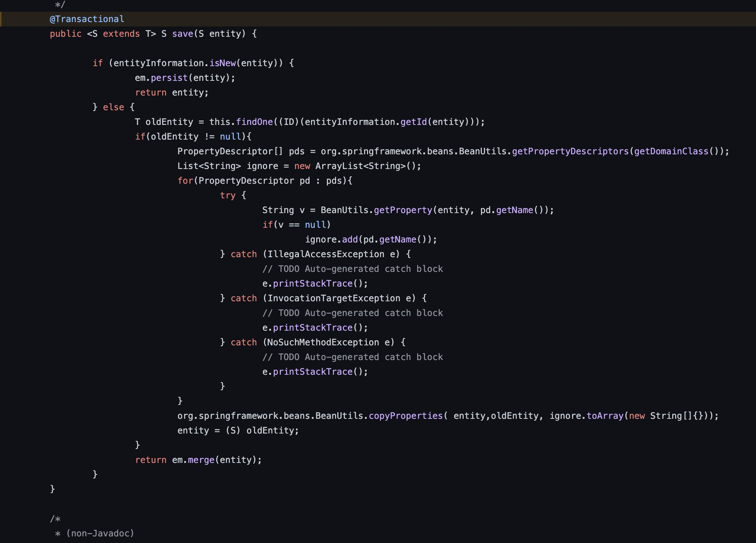Click the (non-Javadoc) comment text

100,533
